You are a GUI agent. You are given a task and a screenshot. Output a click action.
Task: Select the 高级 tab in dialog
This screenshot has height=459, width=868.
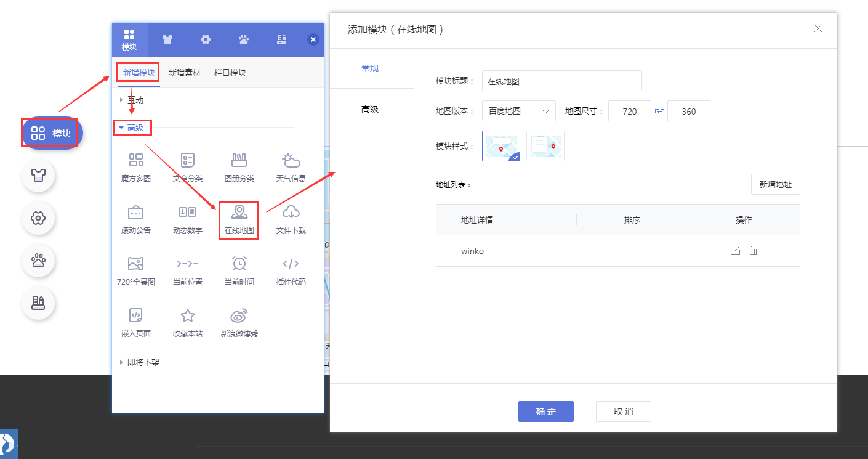pos(370,109)
